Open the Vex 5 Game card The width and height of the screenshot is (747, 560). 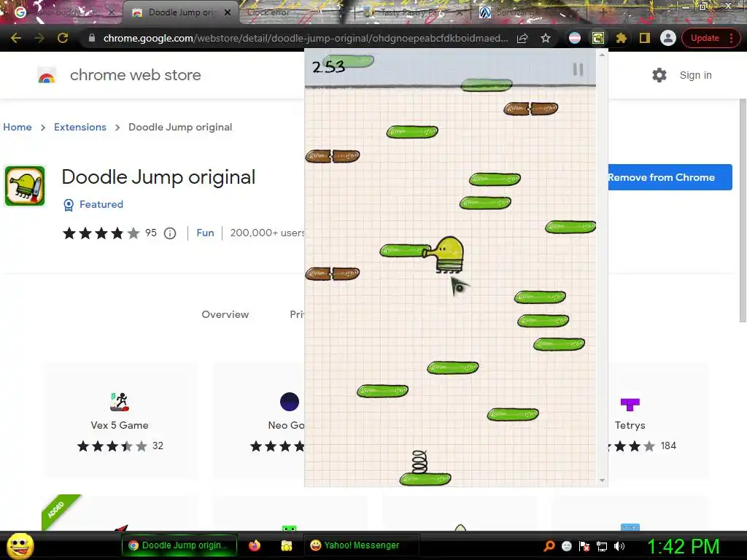[x=120, y=421]
